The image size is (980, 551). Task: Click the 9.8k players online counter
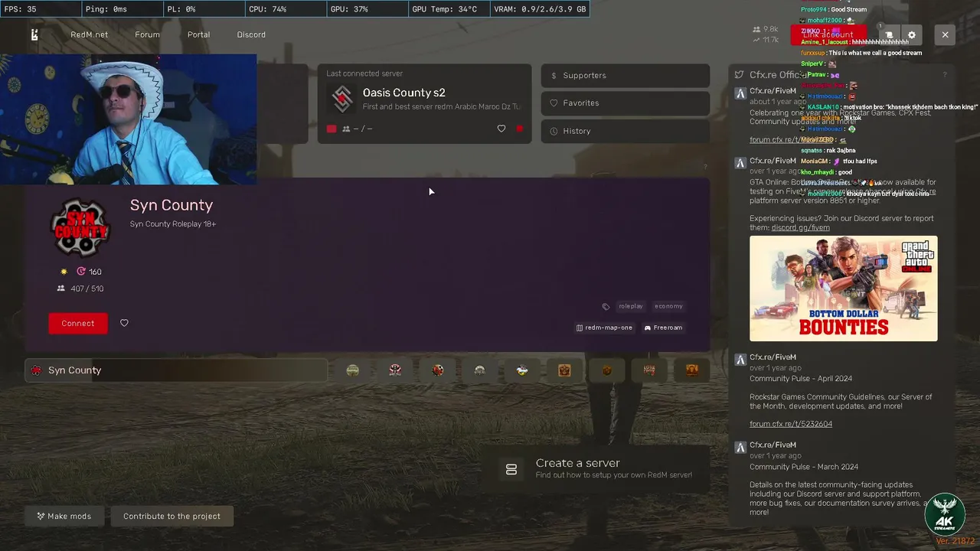(766, 29)
